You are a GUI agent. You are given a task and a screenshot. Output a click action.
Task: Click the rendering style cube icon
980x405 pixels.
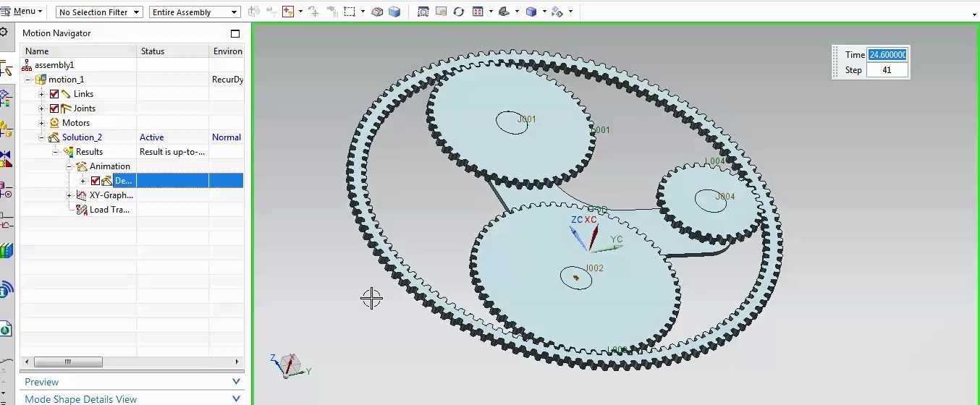531,12
